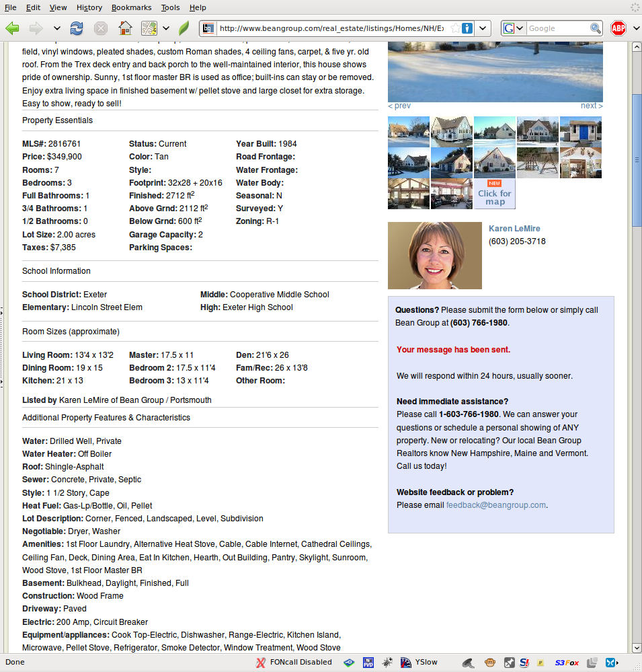Click the red-and-blue S! status bar icon
This screenshot has height=672, width=642.
coord(524,663)
